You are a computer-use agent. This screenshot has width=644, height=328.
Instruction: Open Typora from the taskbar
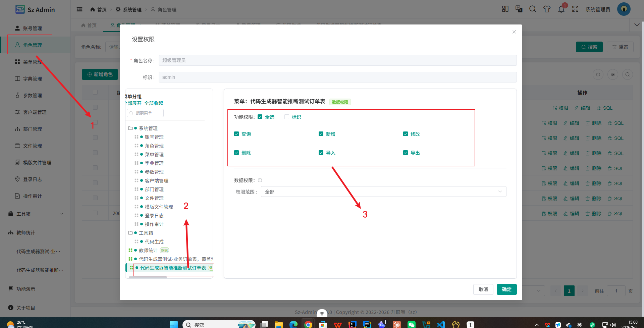pos(470,324)
